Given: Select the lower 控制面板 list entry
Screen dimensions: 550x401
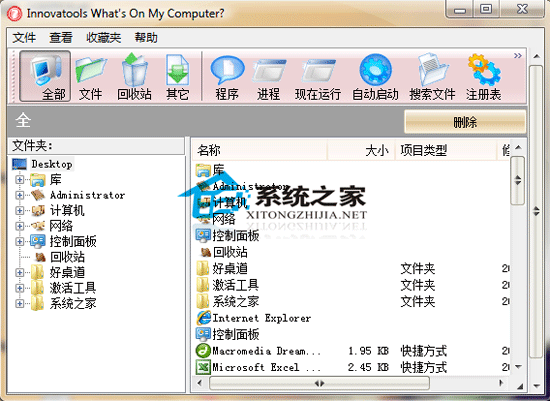Looking at the screenshot, I should [x=236, y=334].
